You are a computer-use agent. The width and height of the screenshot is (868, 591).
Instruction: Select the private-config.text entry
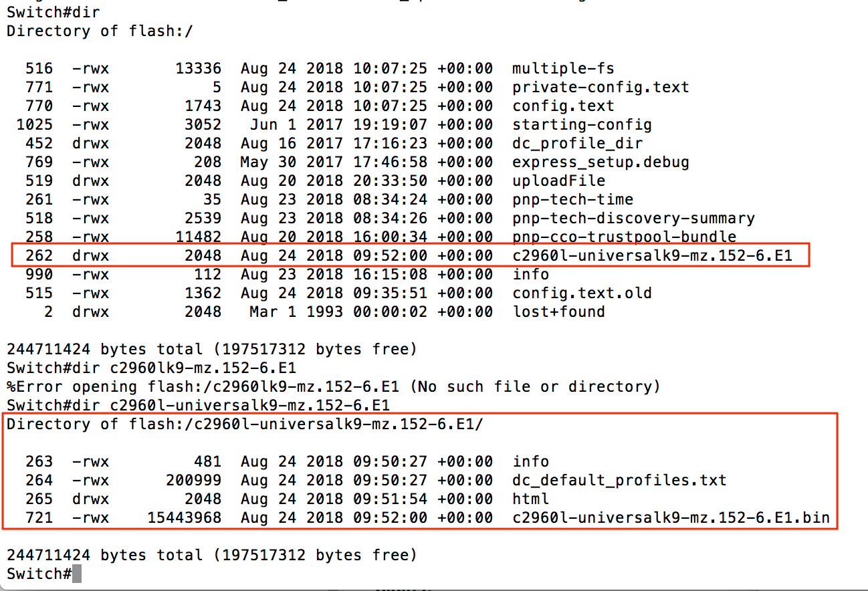[601, 87]
